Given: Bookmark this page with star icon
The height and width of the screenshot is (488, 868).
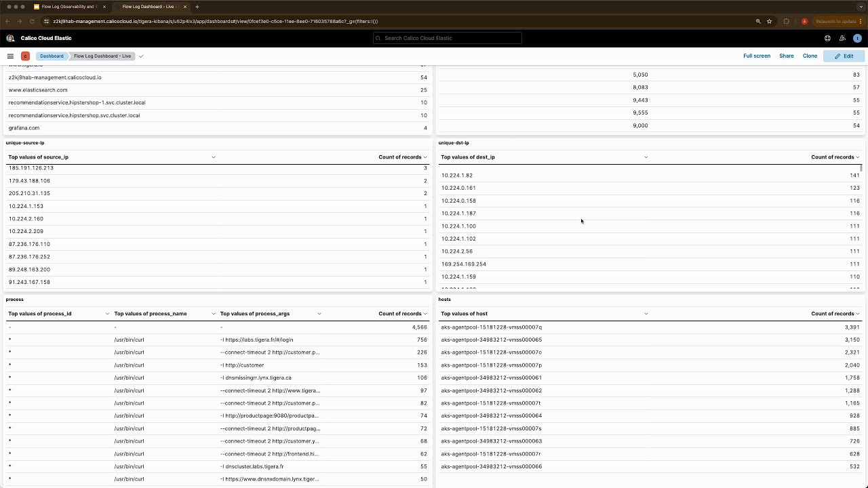Looking at the screenshot, I should (x=769, y=21).
